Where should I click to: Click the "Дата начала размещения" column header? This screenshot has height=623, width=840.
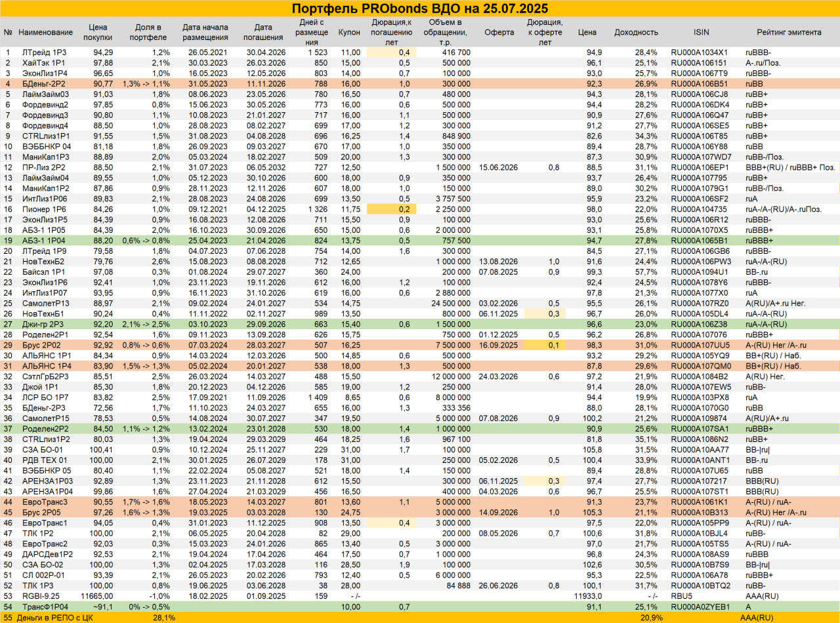(205, 32)
